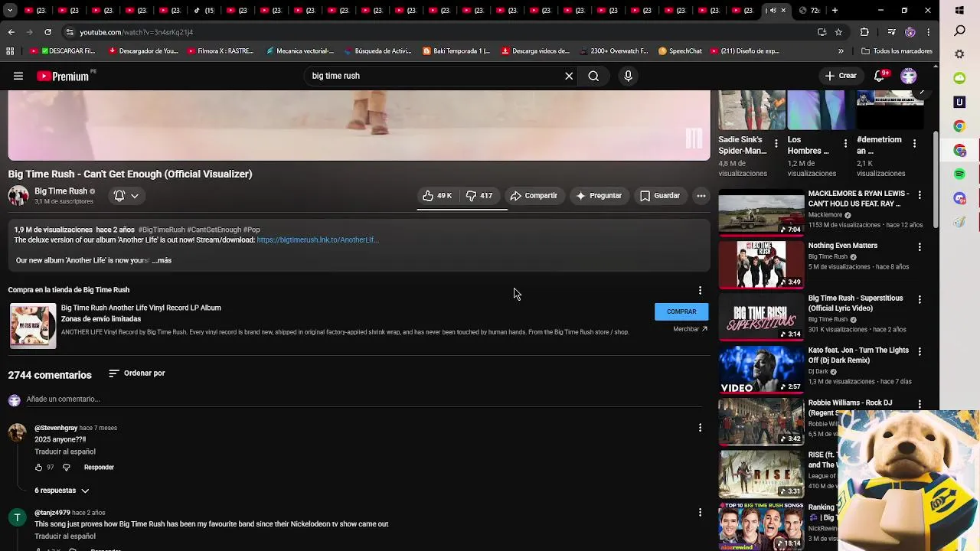Viewport: 980px width, 551px height.
Task: Bookmark this page with the star
Action: coord(838,32)
